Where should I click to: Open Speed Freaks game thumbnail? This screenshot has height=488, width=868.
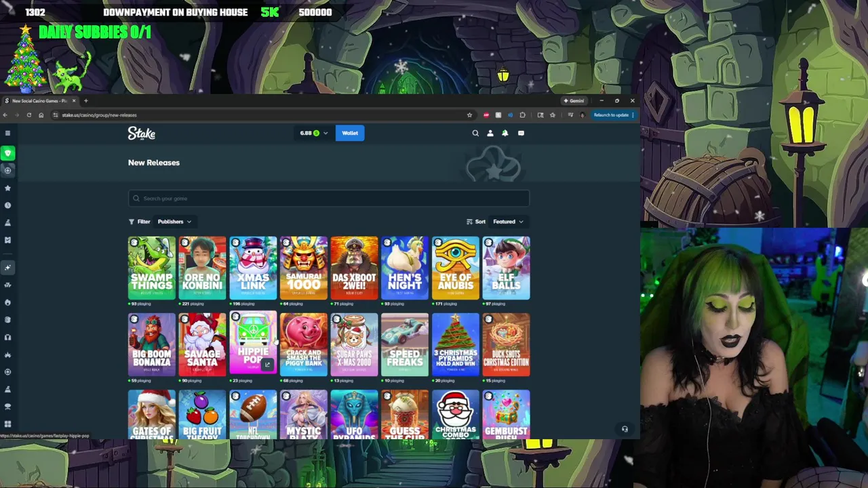[x=405, y=344]
